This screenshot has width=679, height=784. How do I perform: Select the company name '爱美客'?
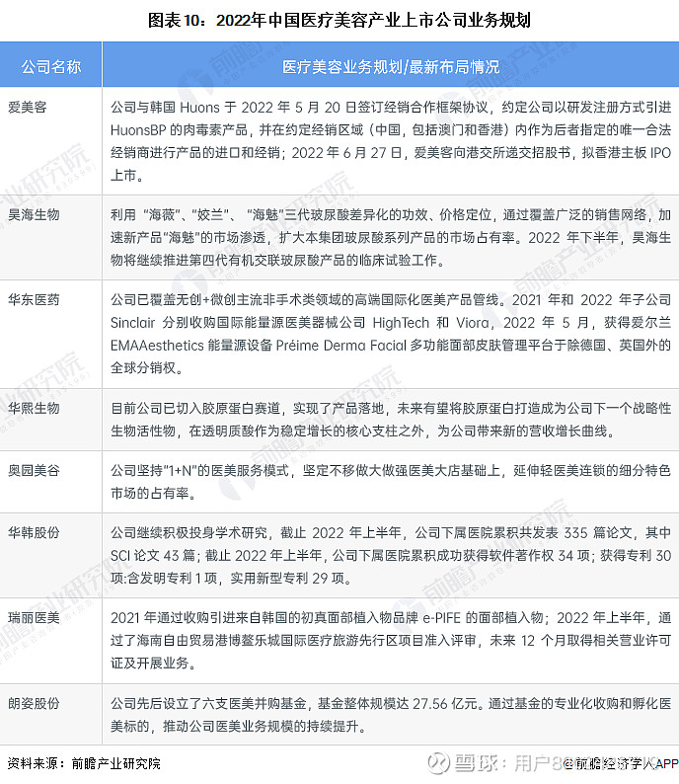(28, 107)
